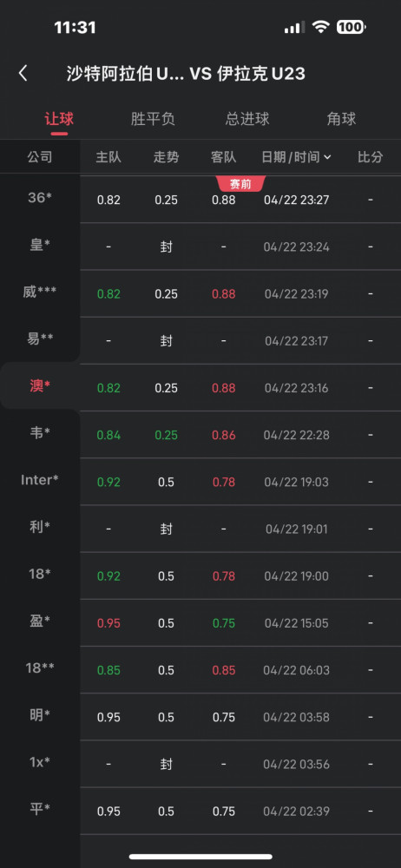Tap the cellular signal bars icon
Viewport: 401px width, 868px height.
pos(294,27)
